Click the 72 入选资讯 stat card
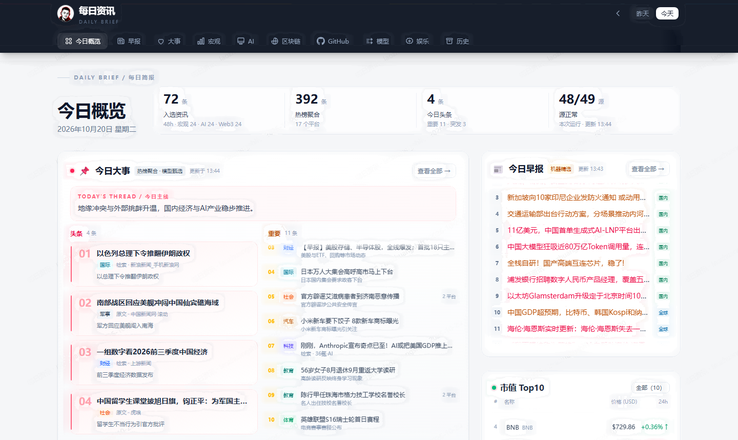 pos(221,111)
